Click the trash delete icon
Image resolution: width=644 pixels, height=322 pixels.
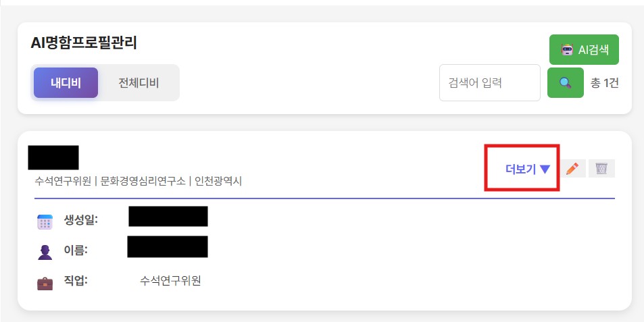(x=601, y=169)
